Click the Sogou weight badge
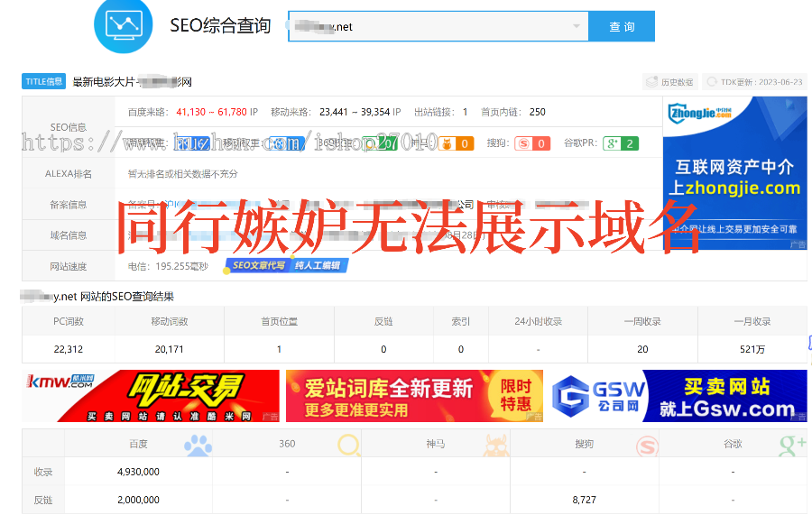Image resolution: width=812 pixels, height=515 pixels. pos(532,143)
